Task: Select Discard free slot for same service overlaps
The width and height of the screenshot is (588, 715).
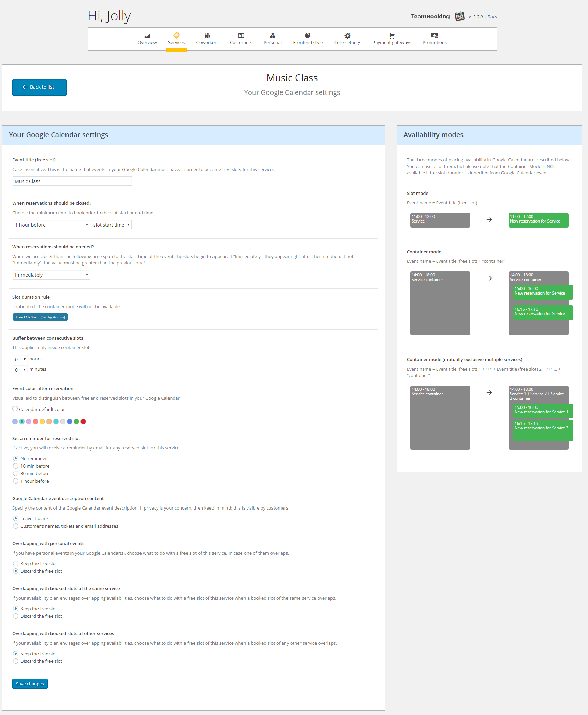Action: (x=16, y=616)
